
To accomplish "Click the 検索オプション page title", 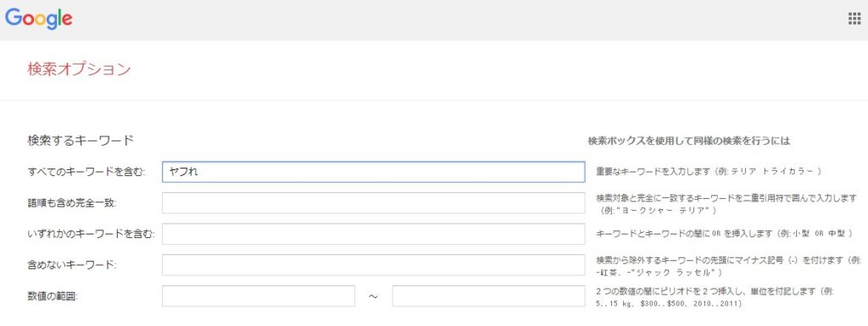I will coord(79,69).
